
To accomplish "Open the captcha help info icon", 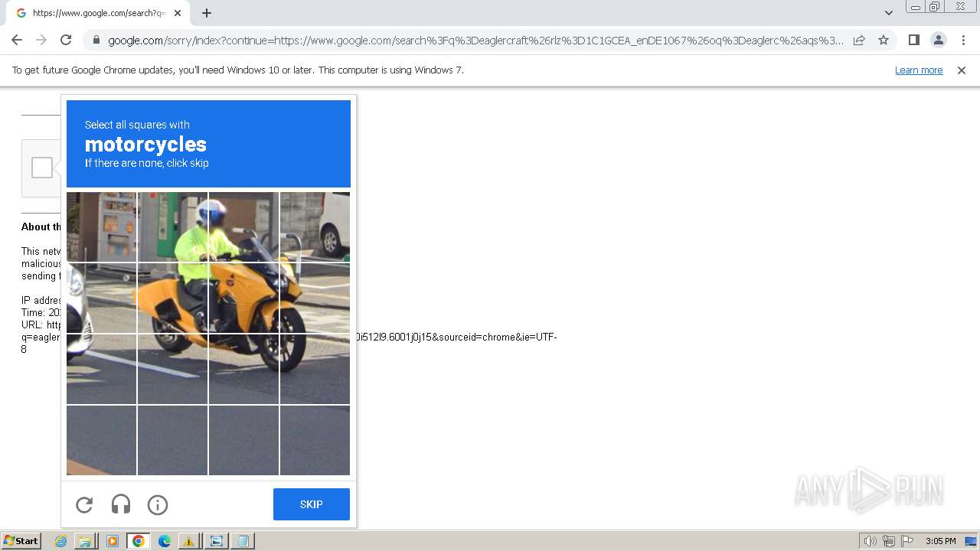I will click(158, 505).
